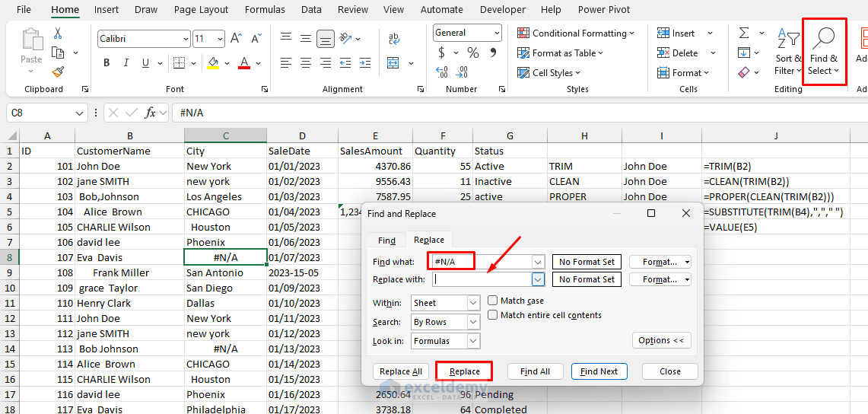Open Format as Table menu
Viewport: 868px width, 414px height.
click(x=560, y=53)
